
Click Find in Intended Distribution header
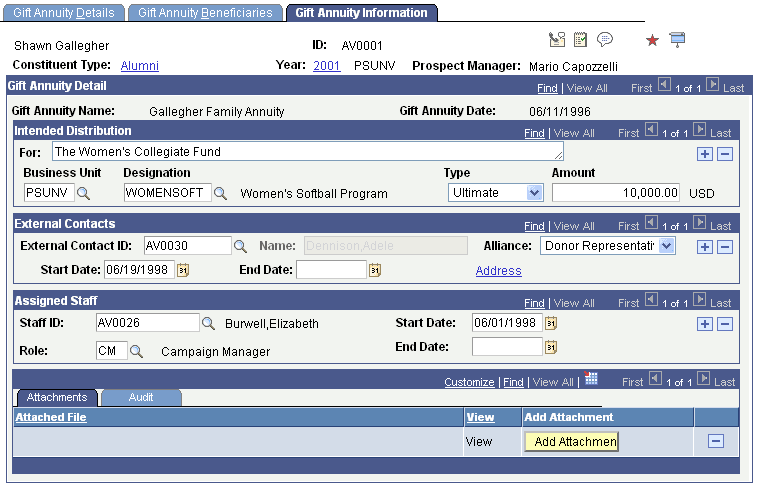[534, 133]
